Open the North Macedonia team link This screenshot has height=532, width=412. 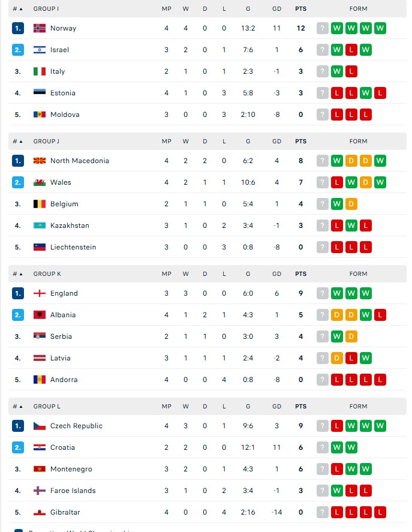point(79,161)
